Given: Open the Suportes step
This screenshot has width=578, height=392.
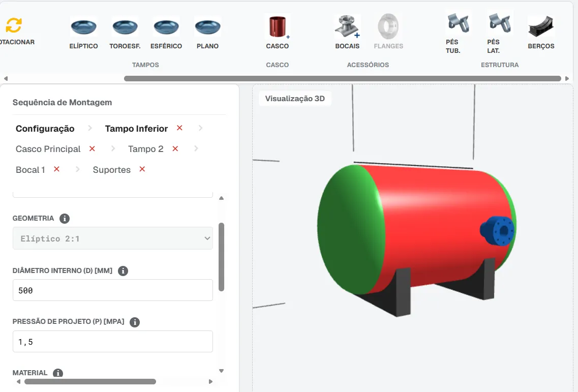Looking at the screenshot, I should pos(112,170).
